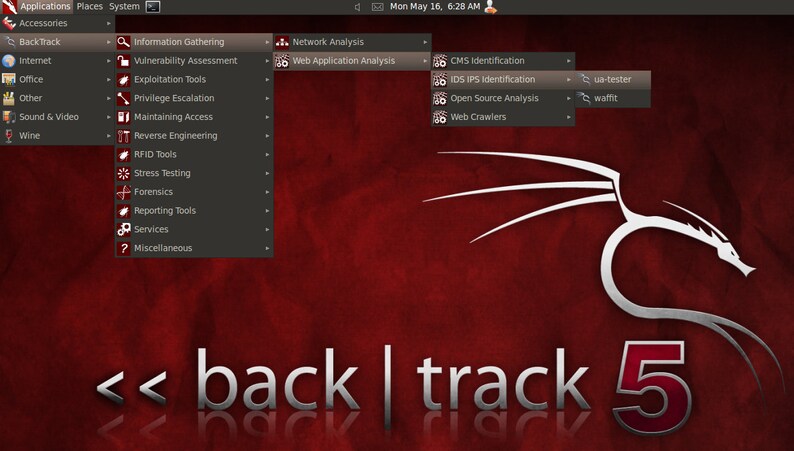Click the date and time clock
Viewport: 794px width, 451px height.
point(435,7)
